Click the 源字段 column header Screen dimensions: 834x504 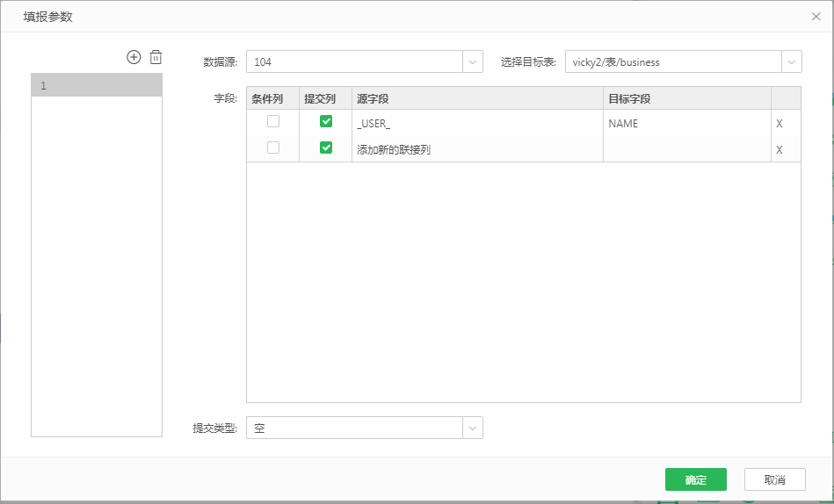[x=477, y=98]
